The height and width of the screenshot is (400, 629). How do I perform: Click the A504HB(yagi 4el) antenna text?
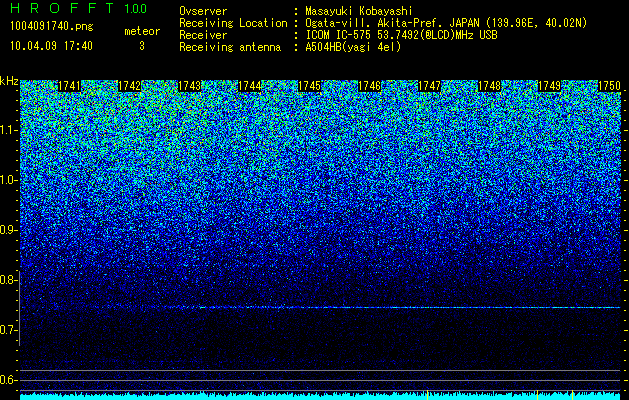[353, 47]
